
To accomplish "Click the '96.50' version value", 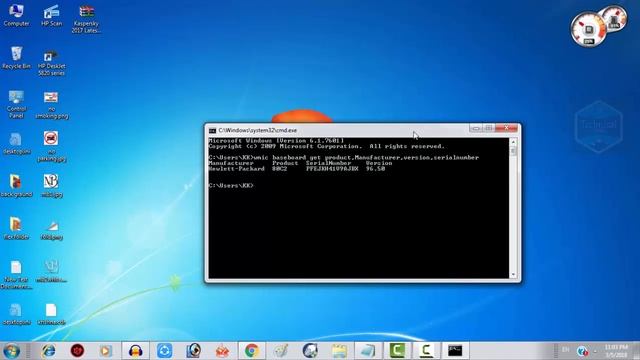I will pyautogui.click(x=375, y=169).
